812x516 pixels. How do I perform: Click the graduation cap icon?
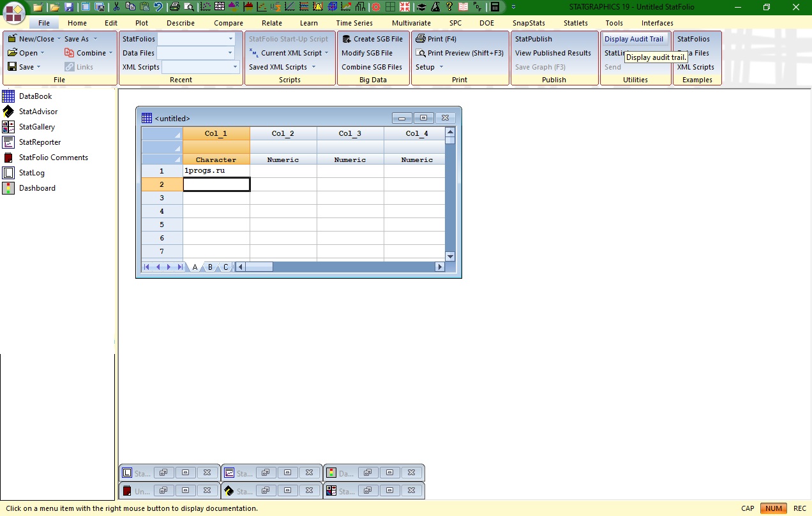[x=421, y=7]
